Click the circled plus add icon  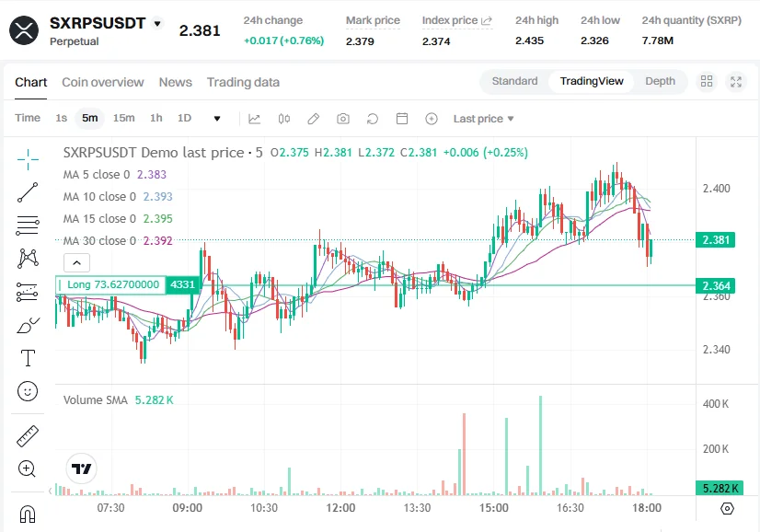pos(432,119)
